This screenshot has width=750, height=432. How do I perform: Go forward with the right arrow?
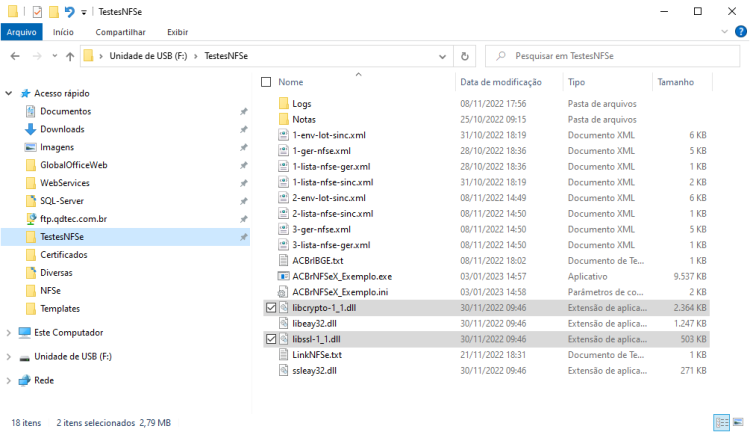pos(37,56)
